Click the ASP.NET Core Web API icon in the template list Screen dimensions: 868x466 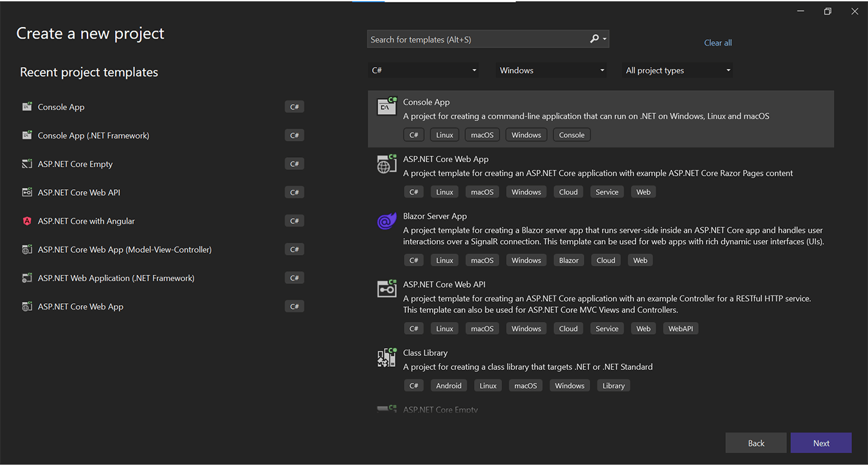tap(387, 288)
